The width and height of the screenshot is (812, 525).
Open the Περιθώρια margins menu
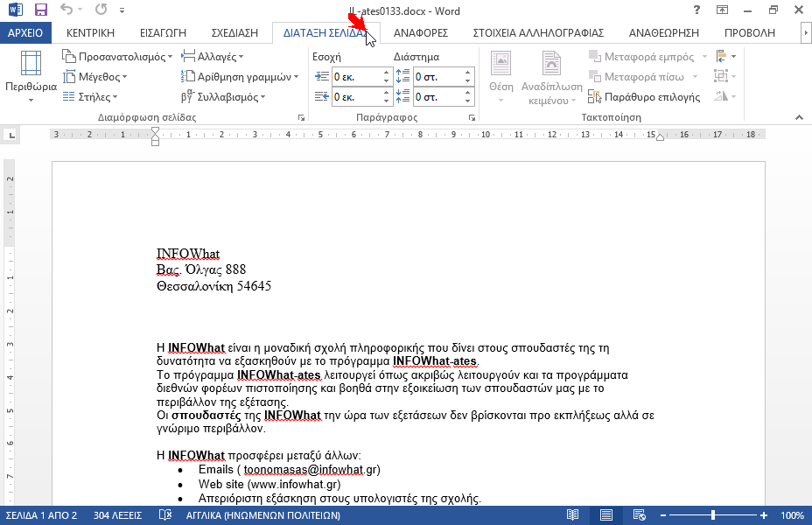click(31, 77)
